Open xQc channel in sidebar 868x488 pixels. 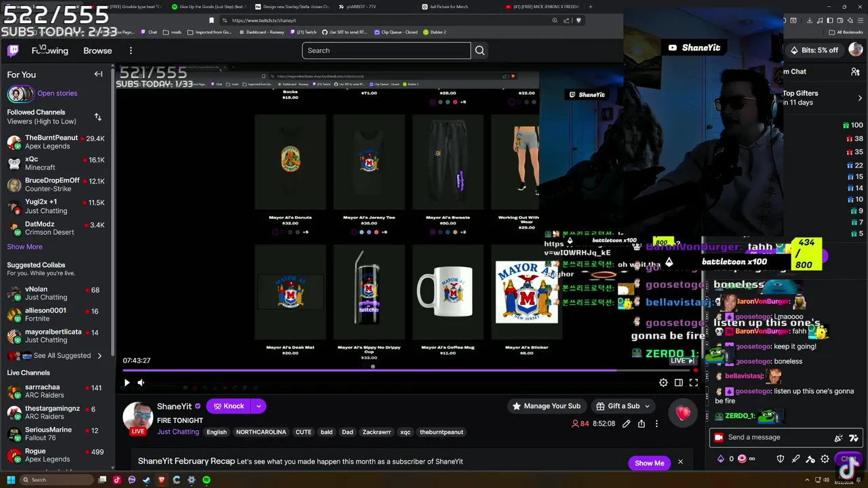(56, 163)
